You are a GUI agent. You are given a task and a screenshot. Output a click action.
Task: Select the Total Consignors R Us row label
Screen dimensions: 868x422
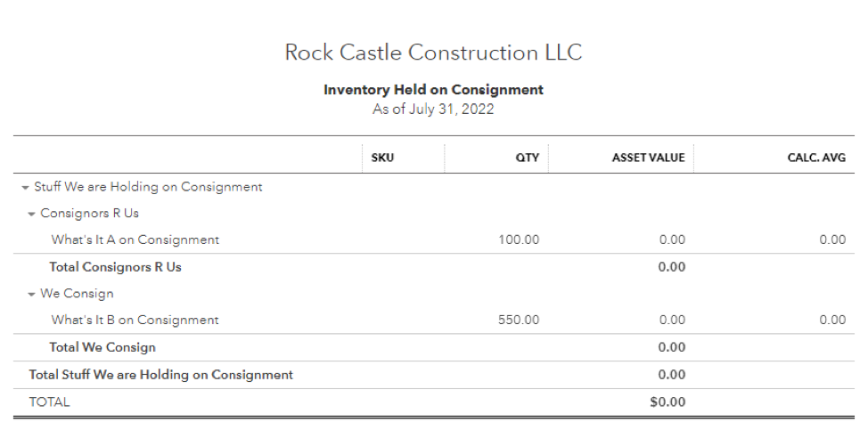[115, 267]
